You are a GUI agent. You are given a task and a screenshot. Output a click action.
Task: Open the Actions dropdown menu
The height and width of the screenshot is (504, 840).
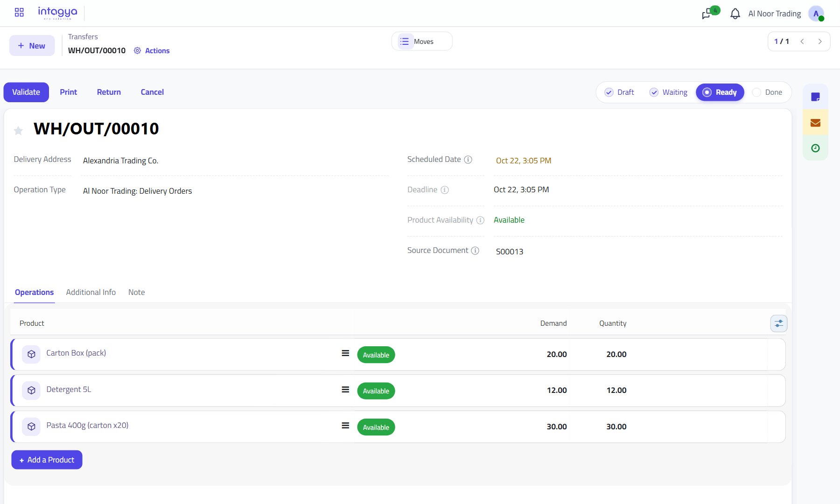point(152,50)
